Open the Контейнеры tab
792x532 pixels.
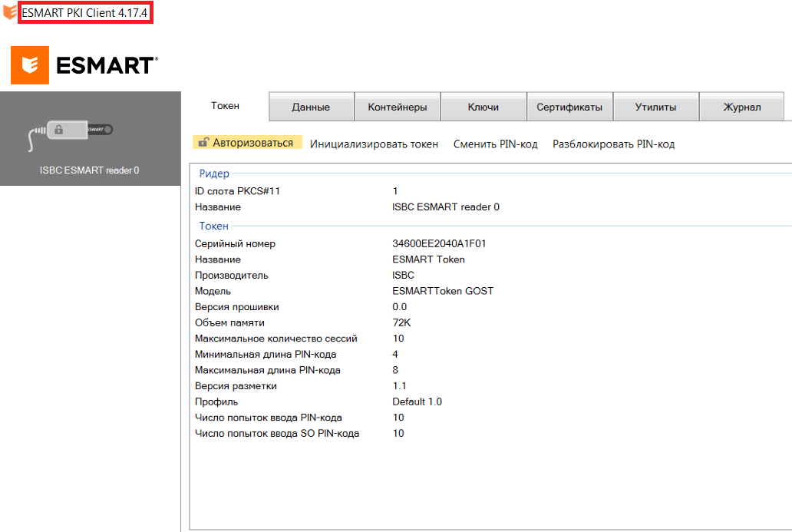click(x=398, y=107)
